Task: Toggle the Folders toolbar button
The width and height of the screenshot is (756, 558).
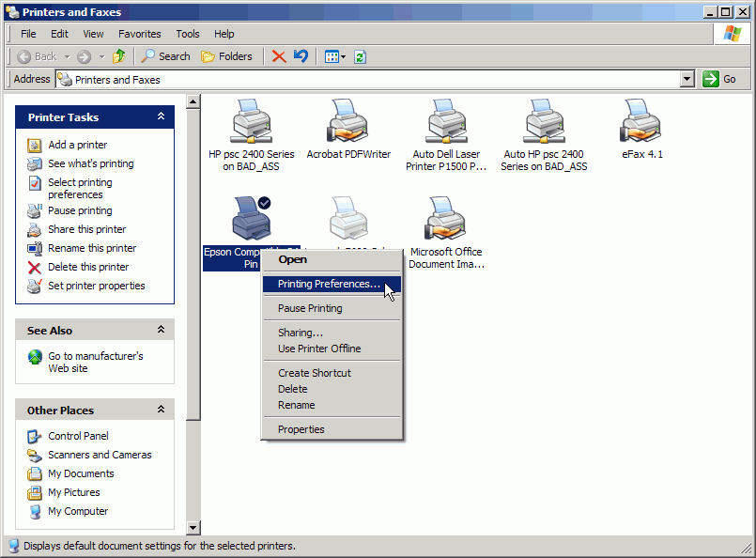Action: (226, 56)
